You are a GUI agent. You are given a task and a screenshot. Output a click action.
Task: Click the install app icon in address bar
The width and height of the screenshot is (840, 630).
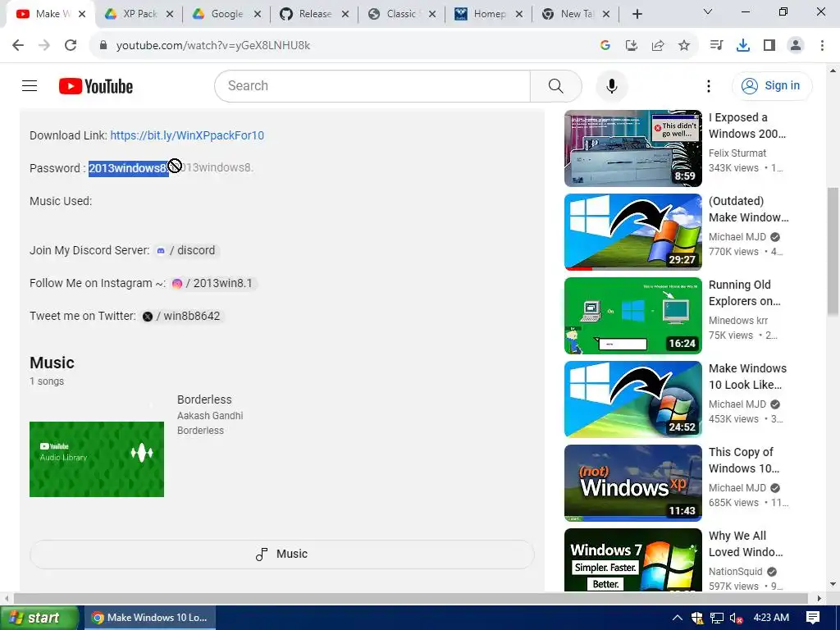(x=632, y=46)
